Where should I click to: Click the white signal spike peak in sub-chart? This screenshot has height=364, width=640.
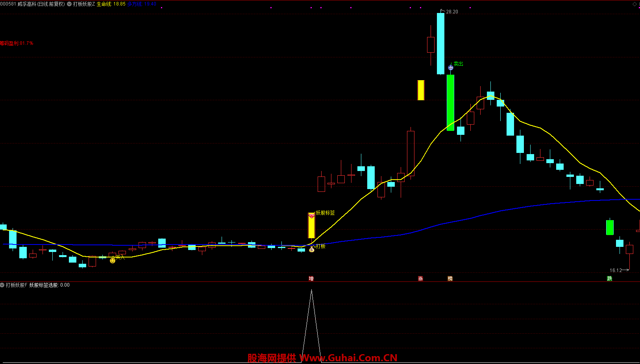312,291
